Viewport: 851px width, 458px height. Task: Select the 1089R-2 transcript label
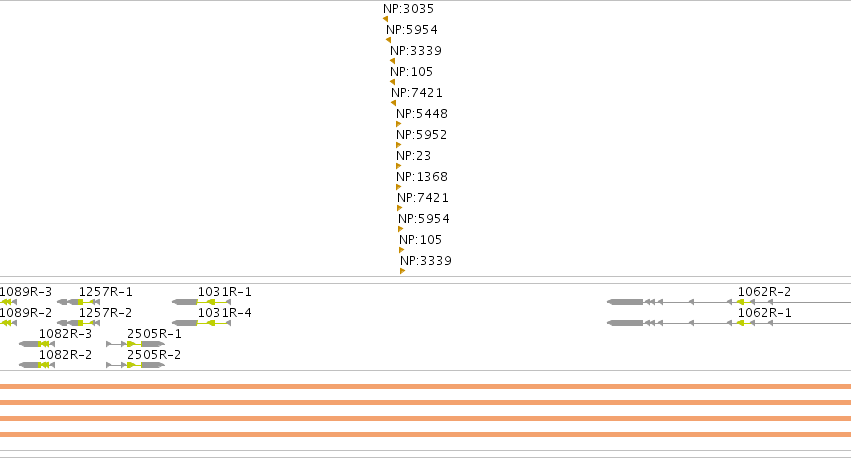[x=26, y=313]
